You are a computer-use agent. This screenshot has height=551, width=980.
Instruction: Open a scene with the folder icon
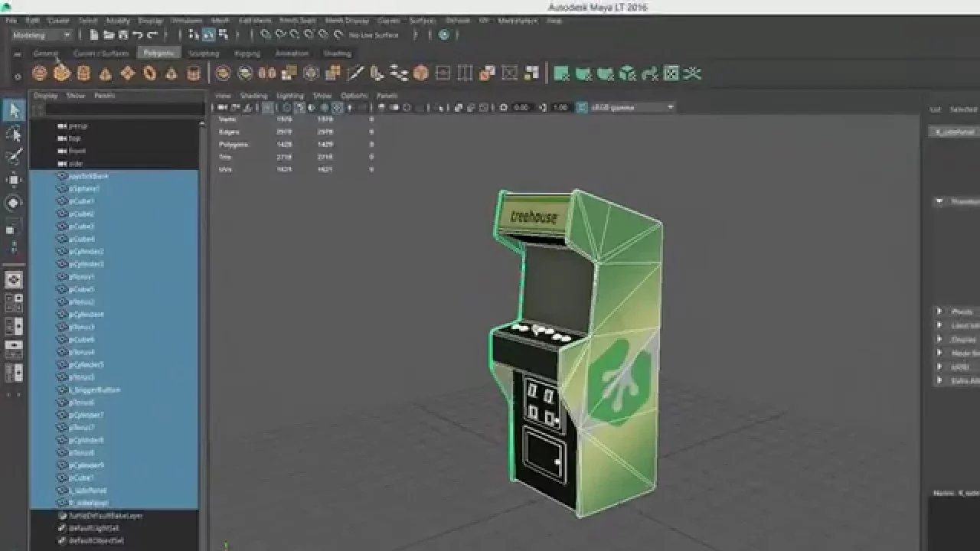[109, 34]
